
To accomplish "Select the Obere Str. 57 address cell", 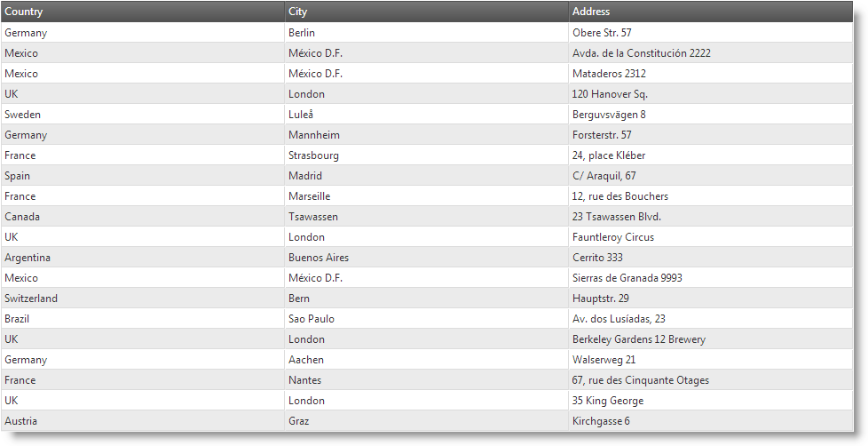I will click(602, 33).
